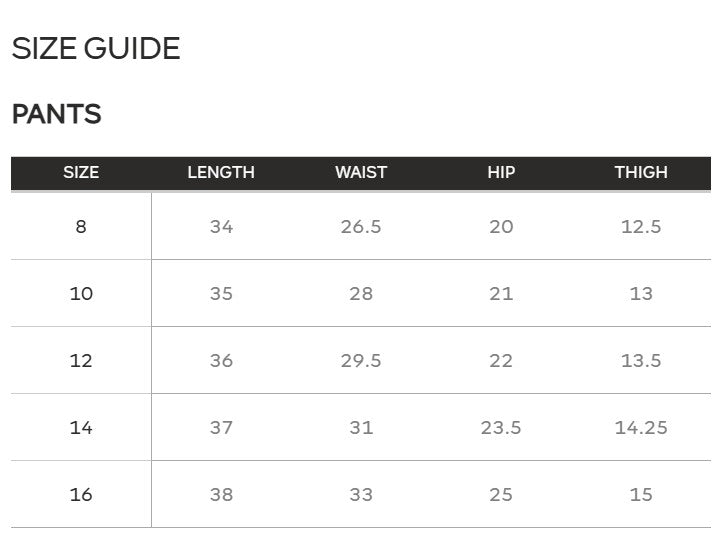Viewport: 717px width, 537px height.
Task: Select the thigh value 14.25 cell
Action: [x=641, y=428]
